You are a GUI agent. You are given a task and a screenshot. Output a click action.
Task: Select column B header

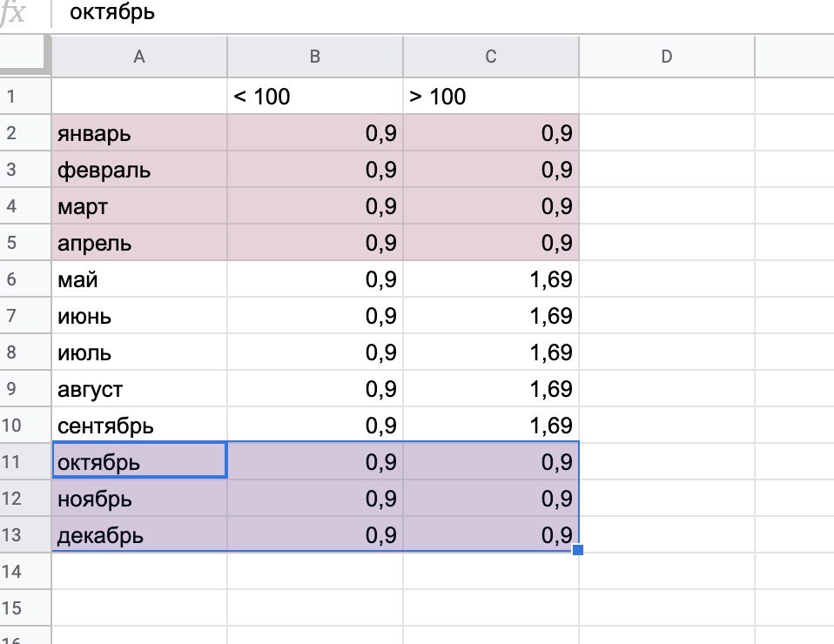coord(315,57)
